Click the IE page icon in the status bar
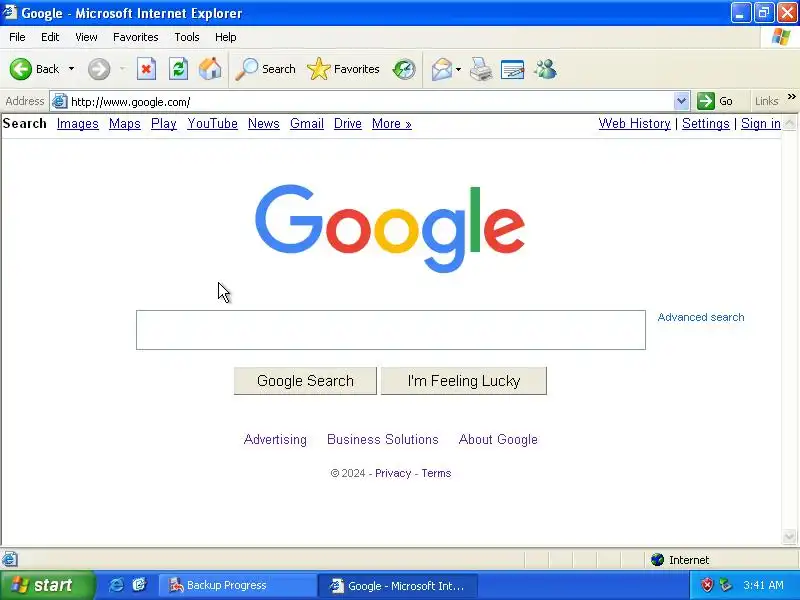Viewport: 800px width, 600px height. pyautogui.click(x=10, y=559)
